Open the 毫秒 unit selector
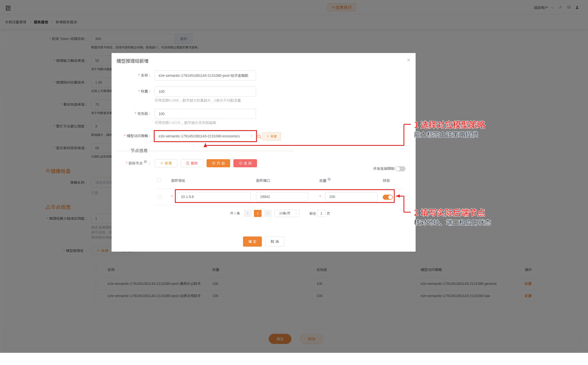The width and height of the screenshot is (588, 365). [x=184, y=39]
